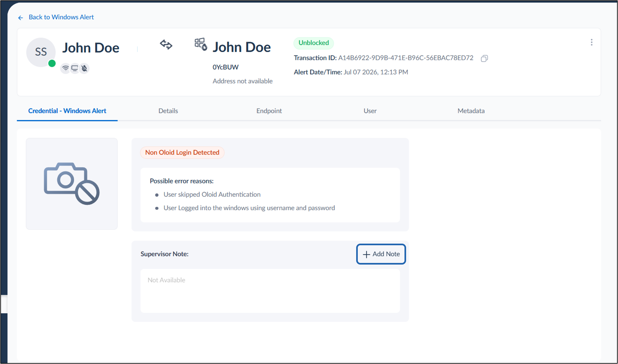Select the Transaction ID value A14B6922-9D9B-471E-B96C-56EBAC78ED72
Image resolution: width=618 pixels, height=364 pixels.
[406, 58]
